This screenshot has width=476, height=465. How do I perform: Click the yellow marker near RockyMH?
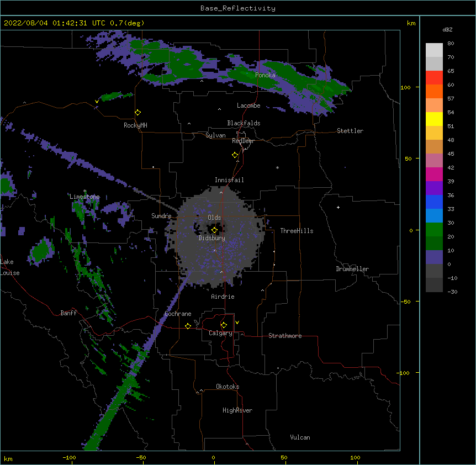137,113
